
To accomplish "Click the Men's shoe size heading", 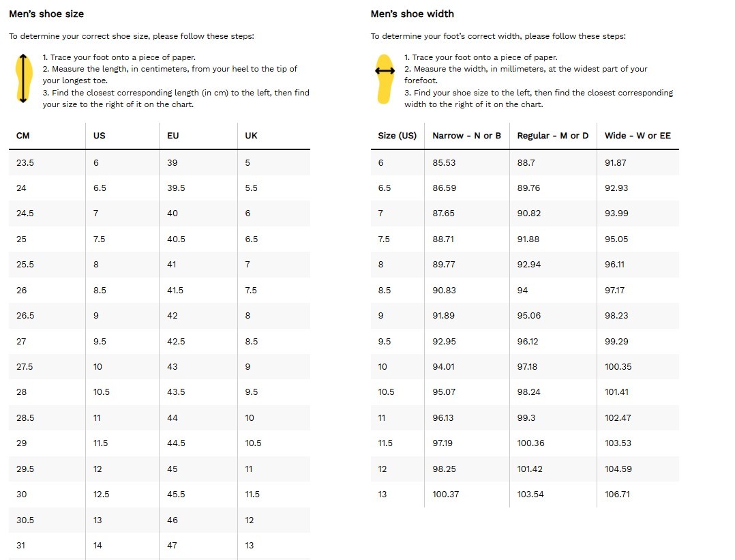I will click(46, 14).
